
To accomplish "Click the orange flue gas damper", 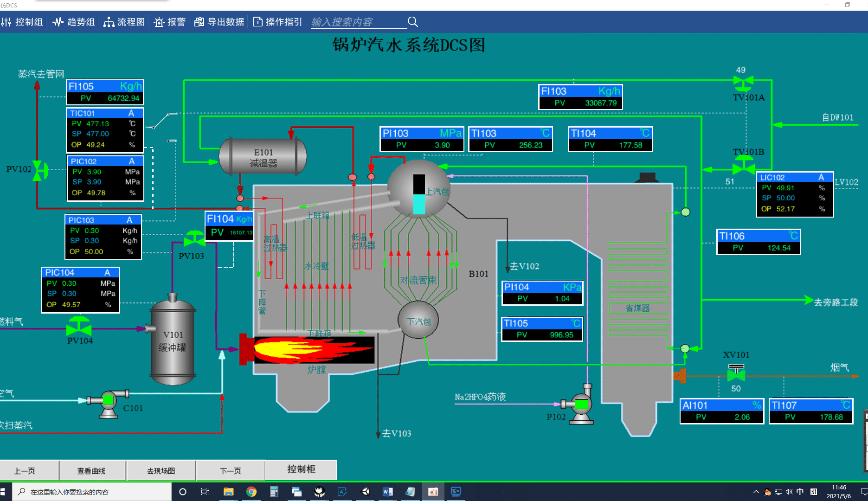I will coord(680,376).
